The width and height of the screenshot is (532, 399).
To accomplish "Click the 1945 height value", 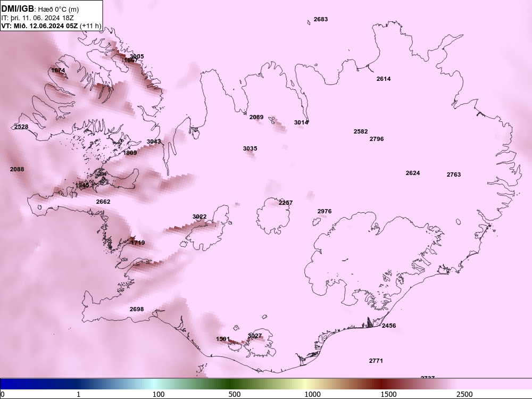I will tap(82, 185).
